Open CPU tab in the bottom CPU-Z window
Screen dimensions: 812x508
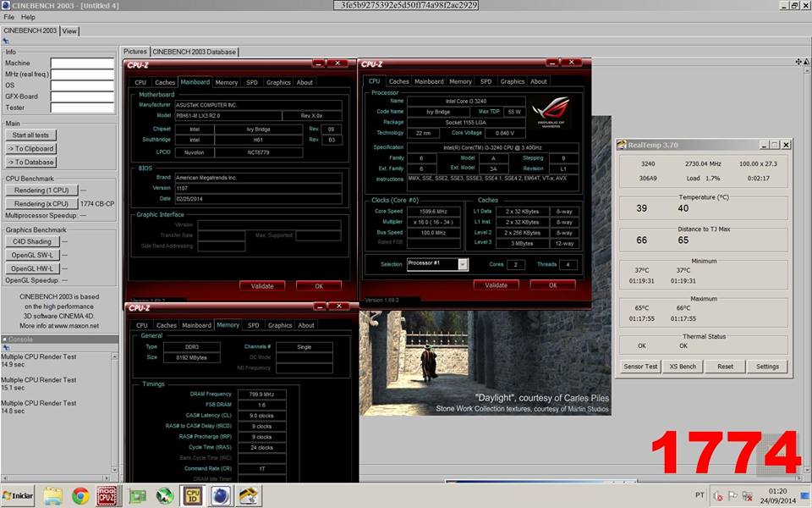141,325
